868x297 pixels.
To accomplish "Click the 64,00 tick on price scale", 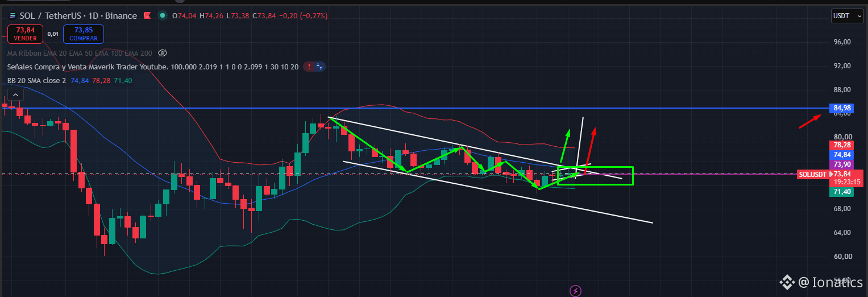I will tap(842, 233).
